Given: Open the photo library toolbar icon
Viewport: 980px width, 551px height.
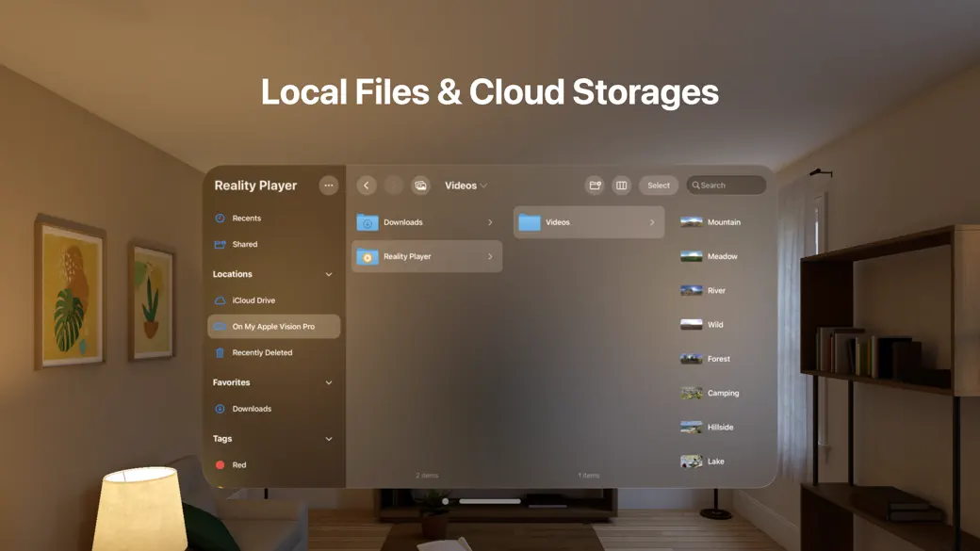Looking at the screenshot, I should pyautogui.click(x=420, y=186).
